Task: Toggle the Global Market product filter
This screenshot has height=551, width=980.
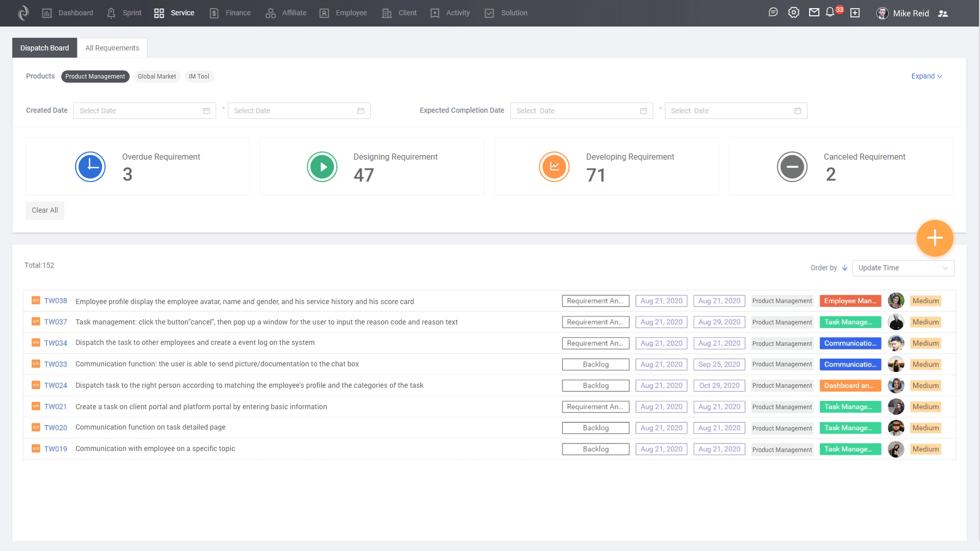Action: (157, 77)
